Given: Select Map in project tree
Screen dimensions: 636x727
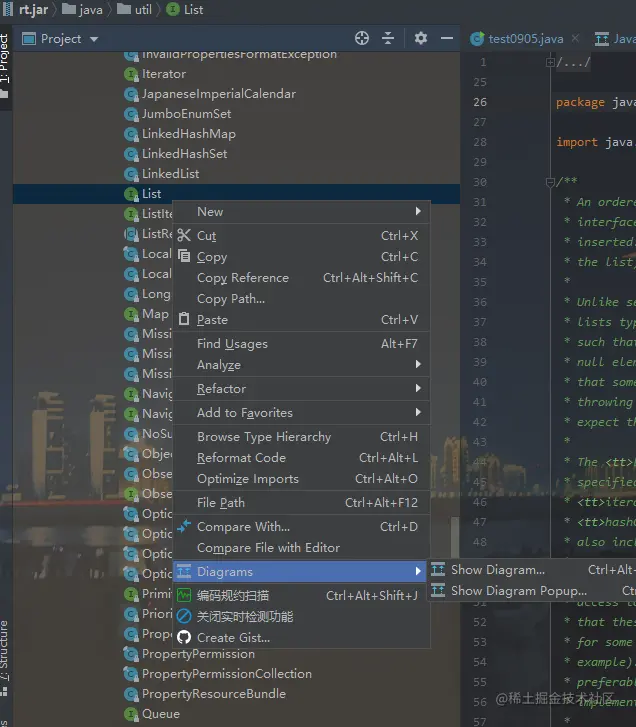Looking at the screenshot, I should click(x=155, y=314).
